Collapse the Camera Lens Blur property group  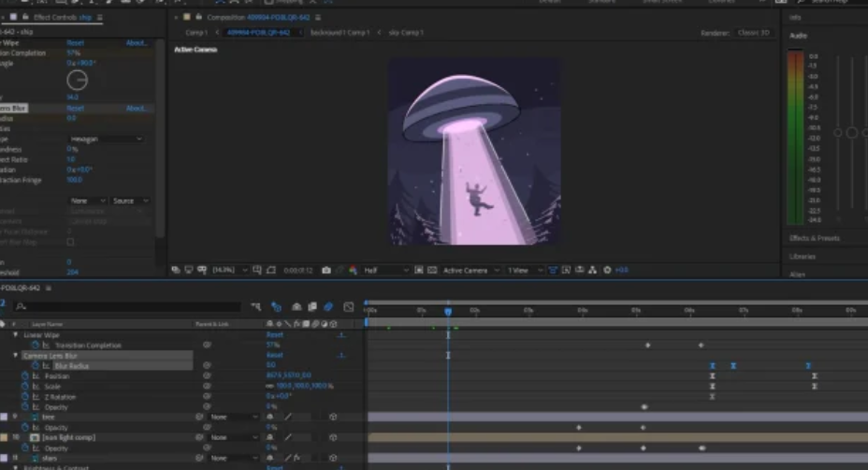[16, 356]
